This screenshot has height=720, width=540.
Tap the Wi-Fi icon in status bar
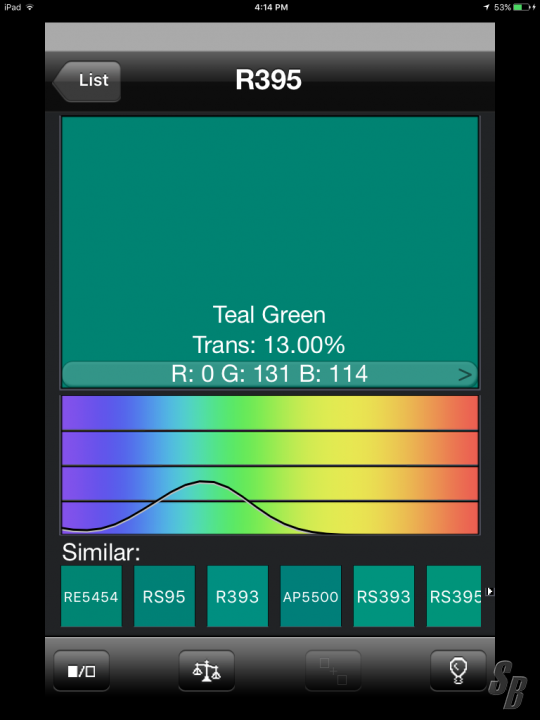30,7
